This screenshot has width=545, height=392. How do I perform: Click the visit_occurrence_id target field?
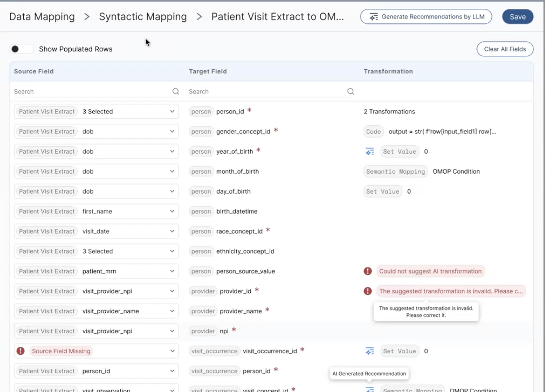tap(247, 351)
